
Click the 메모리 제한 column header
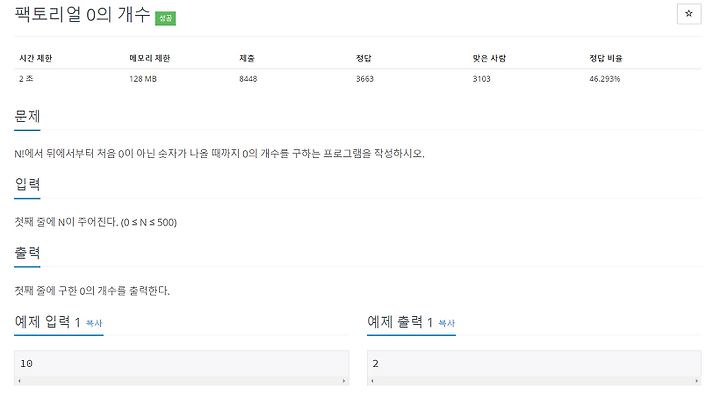click(x=150, y=58)
